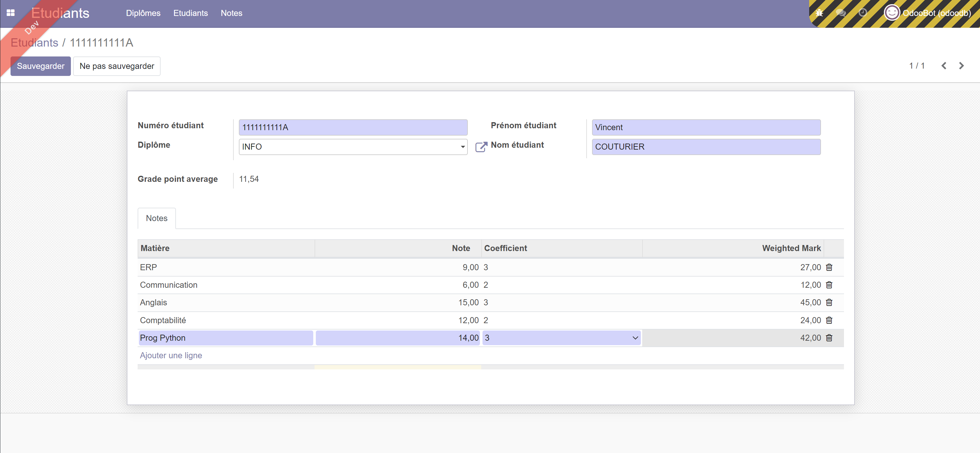Open the activities clock icon
This screenshot has width=980, height=453.
click(862, 13)
